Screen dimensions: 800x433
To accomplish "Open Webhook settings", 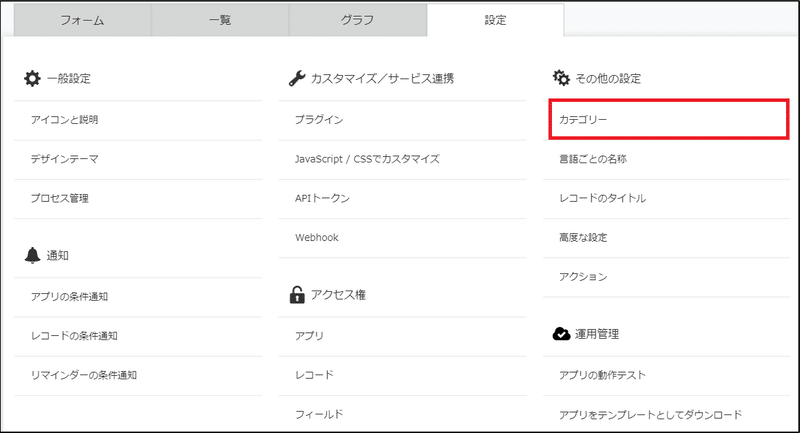I will [403, 238].
